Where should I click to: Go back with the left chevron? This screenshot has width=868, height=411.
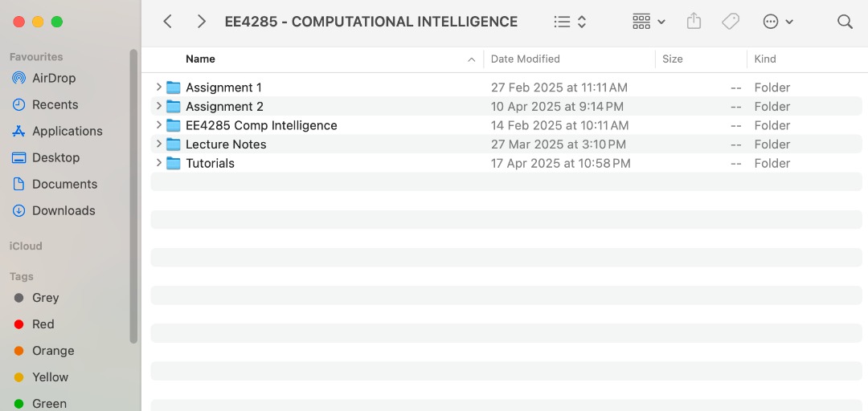click(168, 22)
